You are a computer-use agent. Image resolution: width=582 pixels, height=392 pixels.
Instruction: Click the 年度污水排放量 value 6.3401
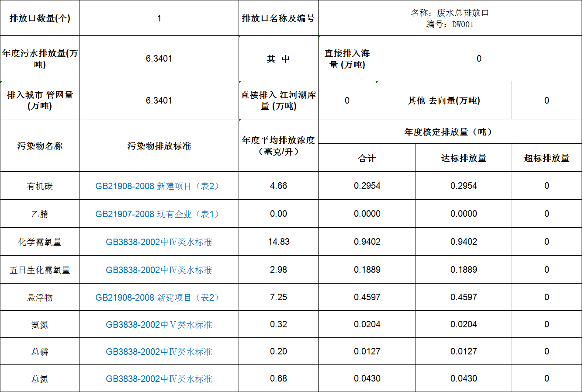click(159, 59)
